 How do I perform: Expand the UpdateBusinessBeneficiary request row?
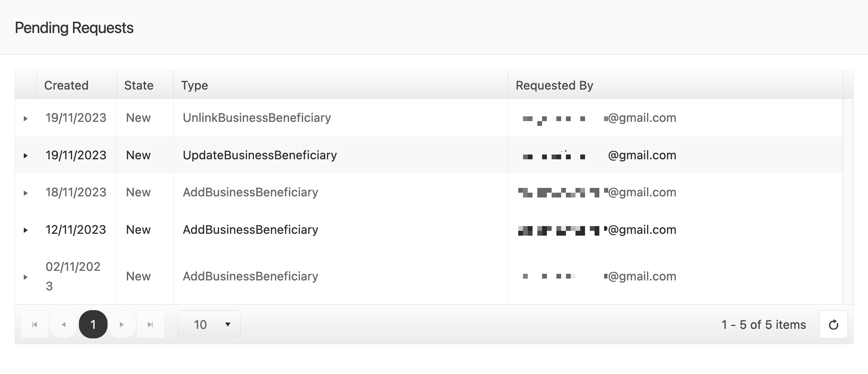coord(26,156)
